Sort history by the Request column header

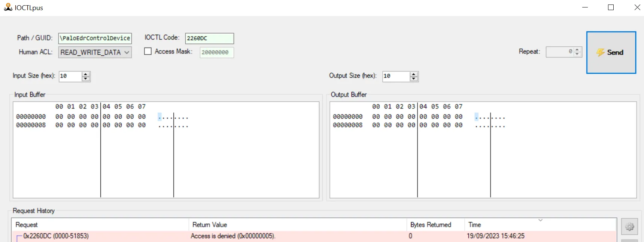pyautogui.click(x=100, y=225)
